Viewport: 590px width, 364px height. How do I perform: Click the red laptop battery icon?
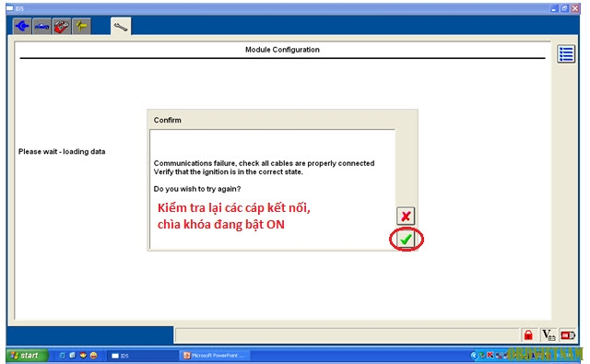pyautogui.click(x=568, y=335)
